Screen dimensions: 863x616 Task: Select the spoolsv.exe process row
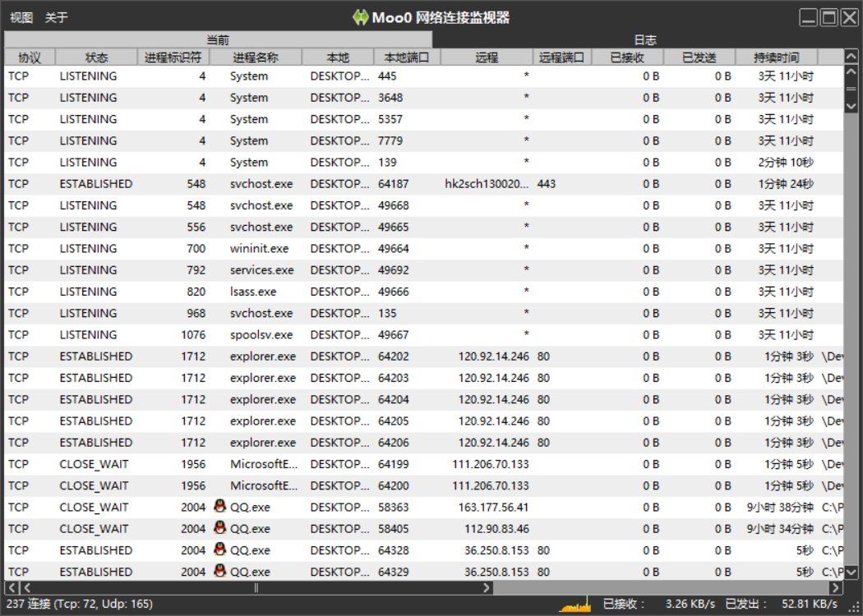[424, 334]
